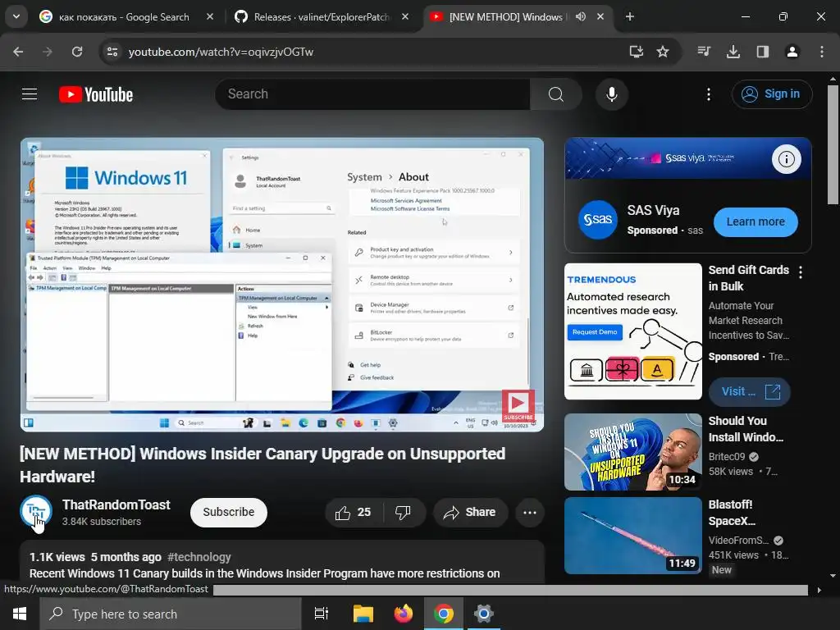Open ThatRandomToast channel name link
Screen dimensions: 840x630
116,504
